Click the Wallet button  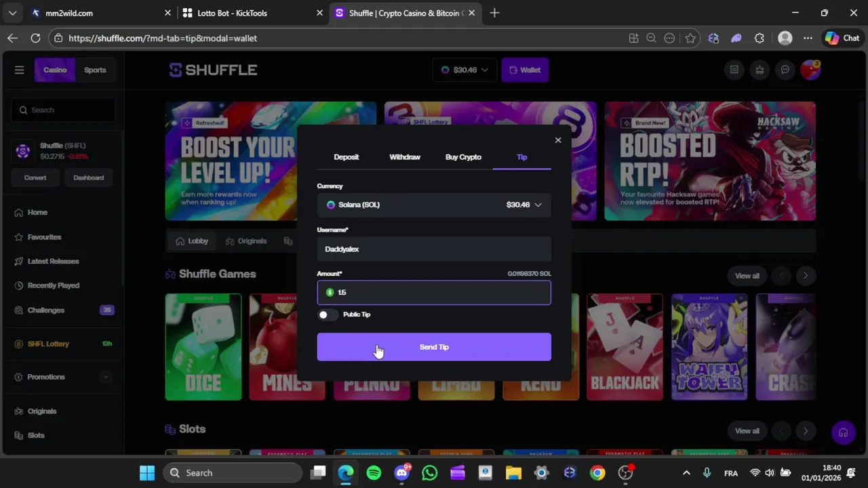[525, 70]
